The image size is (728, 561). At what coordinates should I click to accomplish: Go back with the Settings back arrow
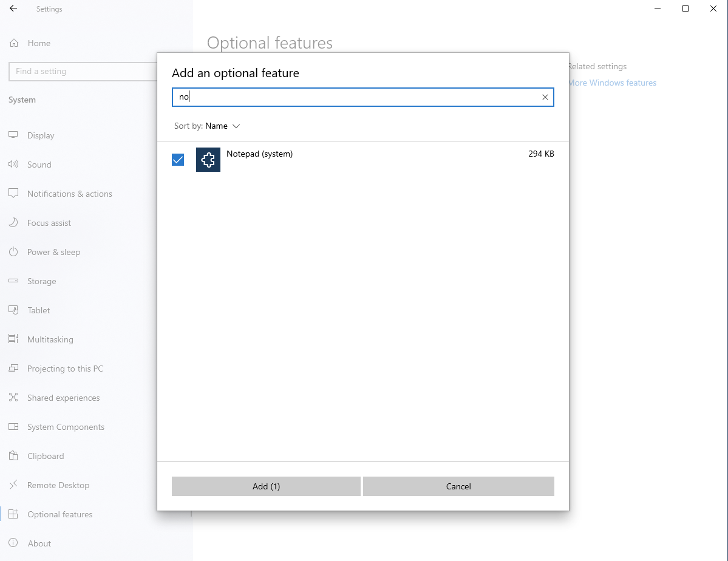13,9
